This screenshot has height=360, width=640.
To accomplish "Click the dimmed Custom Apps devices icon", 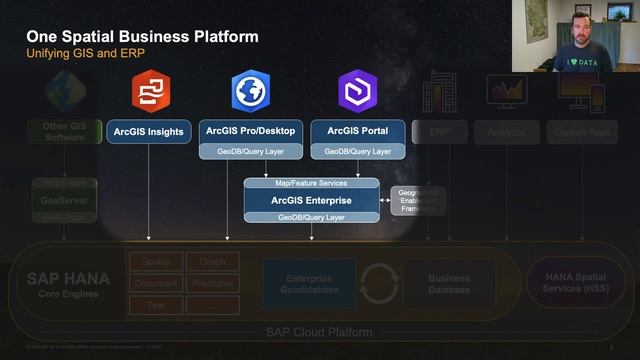I will tap(582, 92).
